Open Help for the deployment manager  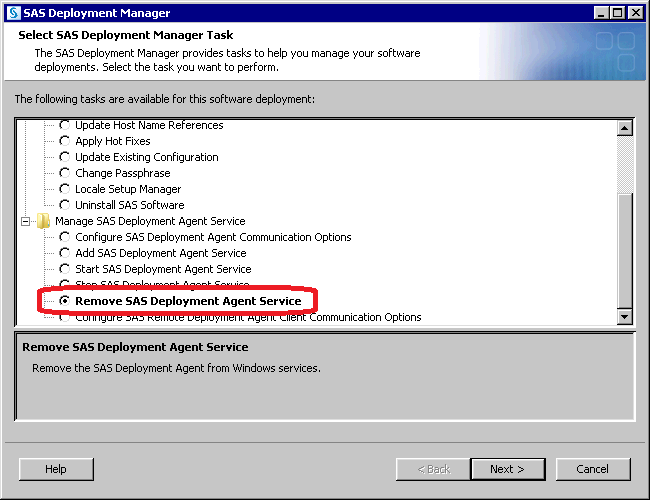click(56, 469)
